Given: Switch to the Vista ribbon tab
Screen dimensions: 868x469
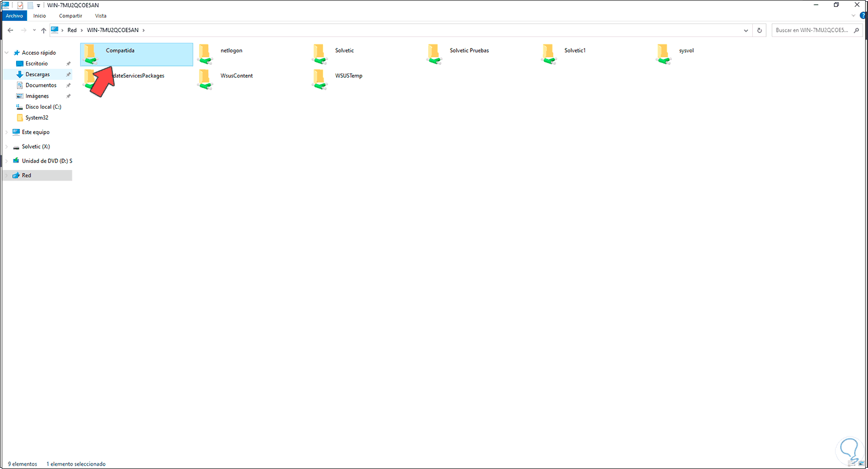Looking at the screenshot, I should click(100, 16).
